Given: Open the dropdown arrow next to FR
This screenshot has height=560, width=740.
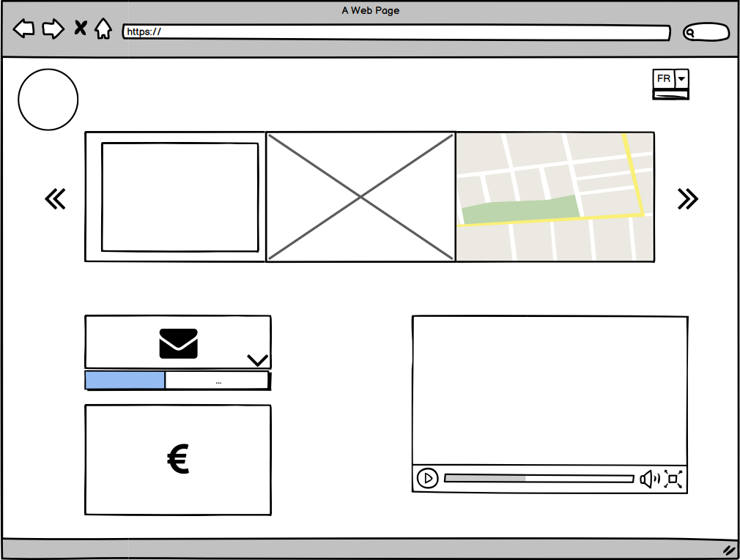Looking at the screenshot, I should [682, 78].
